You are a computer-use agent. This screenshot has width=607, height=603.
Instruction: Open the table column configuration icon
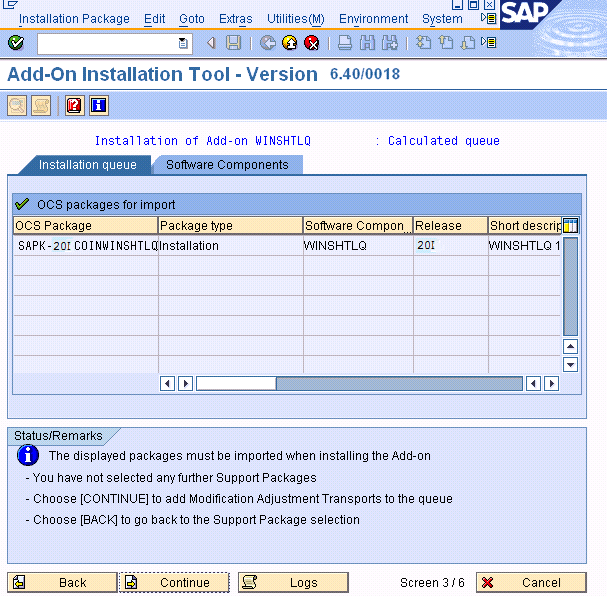[x=570, y=225]
